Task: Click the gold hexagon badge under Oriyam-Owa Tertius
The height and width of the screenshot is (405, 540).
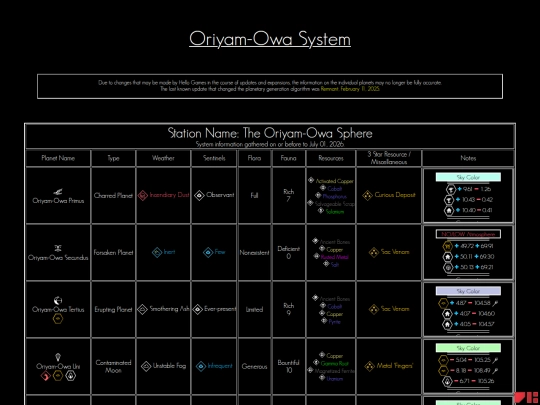Action: pos(58,319)
